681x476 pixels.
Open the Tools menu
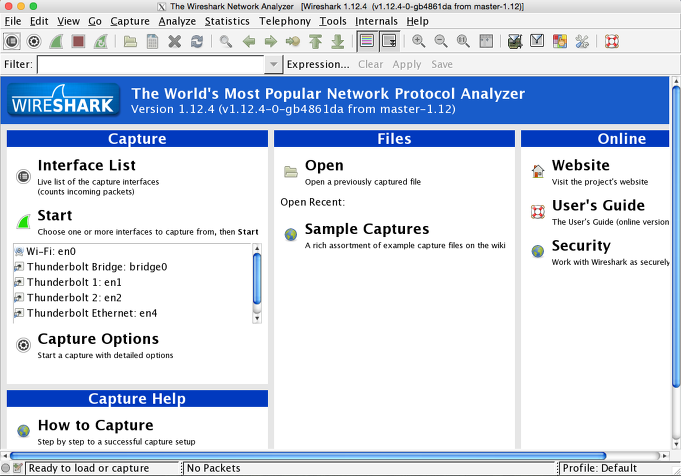(333, 21)
